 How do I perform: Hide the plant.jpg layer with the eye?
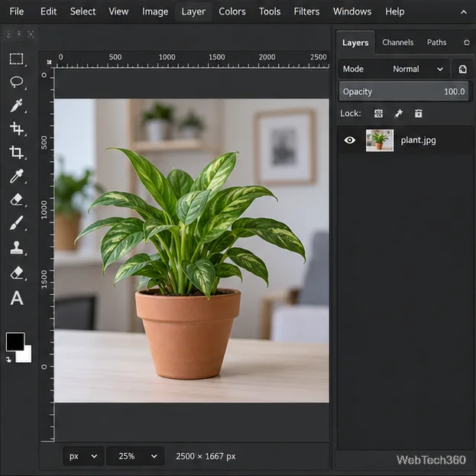click(350, 141)
